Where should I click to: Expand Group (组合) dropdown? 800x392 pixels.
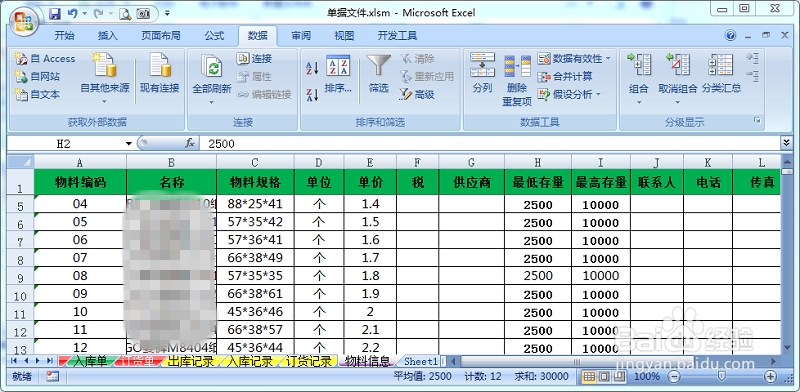point(638,102)
